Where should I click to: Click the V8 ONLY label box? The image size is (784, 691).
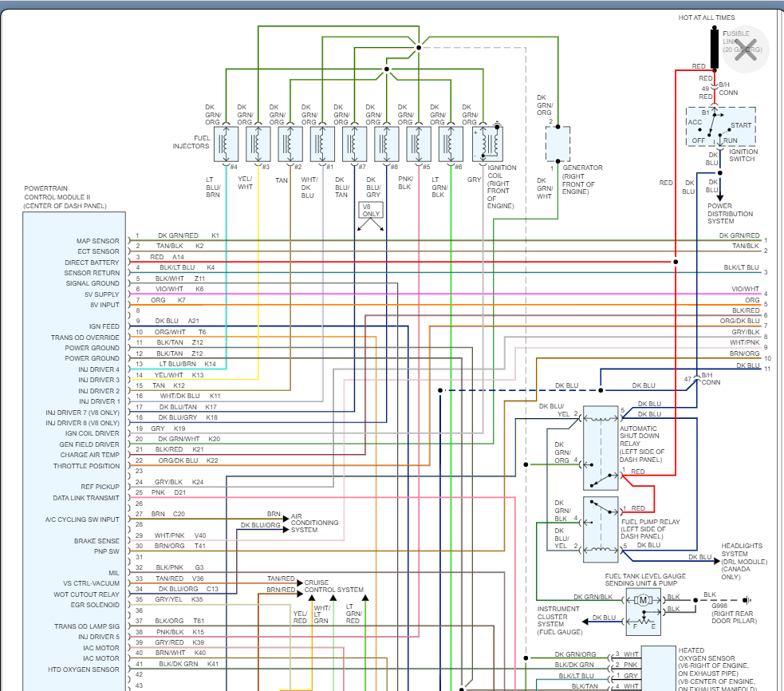coord(369,210)
